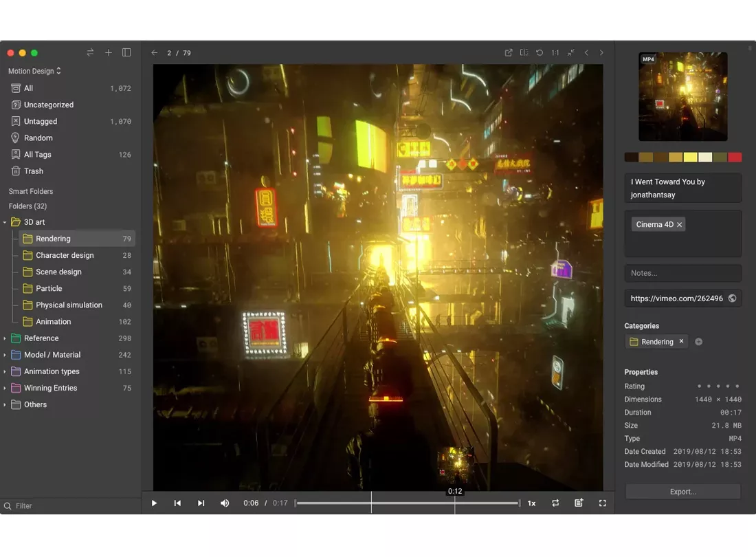Set the rating using the dots
756x557 pixels.
718,386
